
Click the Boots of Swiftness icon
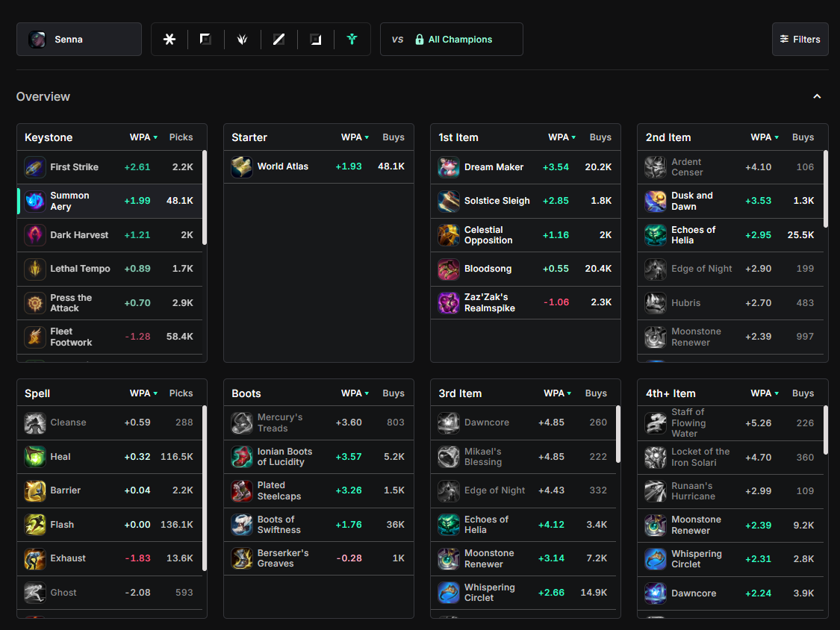point(242,525)
